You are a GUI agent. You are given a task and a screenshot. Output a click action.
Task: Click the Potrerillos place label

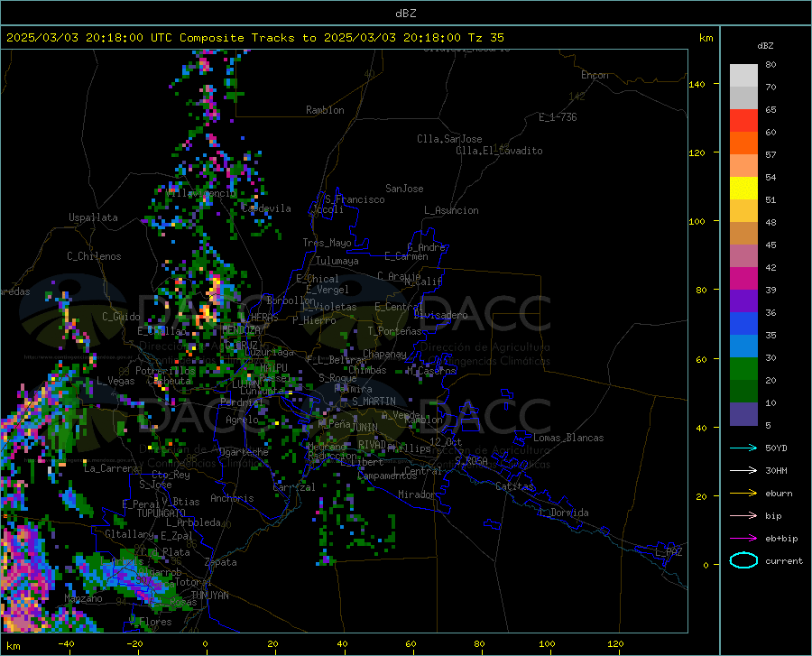click(x=165, y=371)
